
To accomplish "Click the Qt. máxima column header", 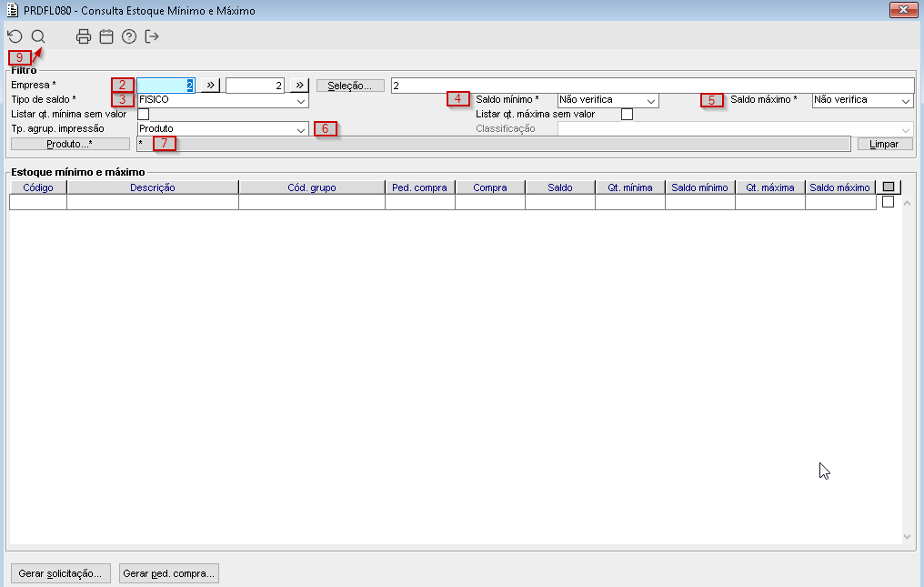I will tap(770, 187).
